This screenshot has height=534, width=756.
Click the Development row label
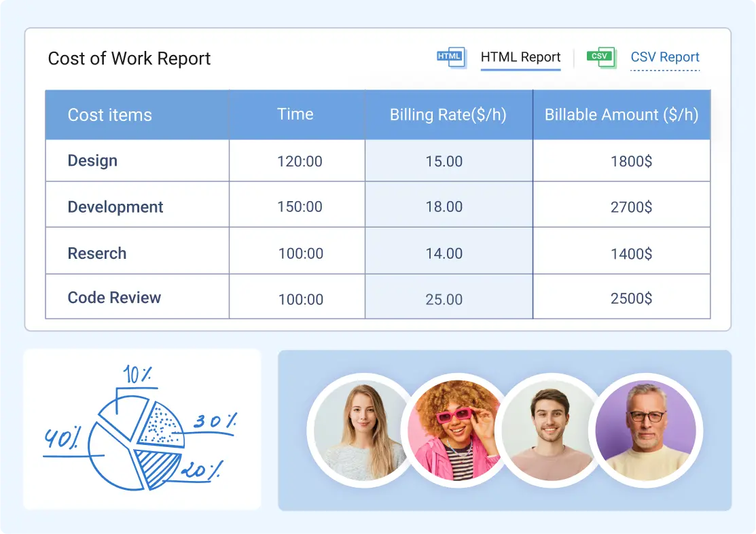click(x=115, y=207)
